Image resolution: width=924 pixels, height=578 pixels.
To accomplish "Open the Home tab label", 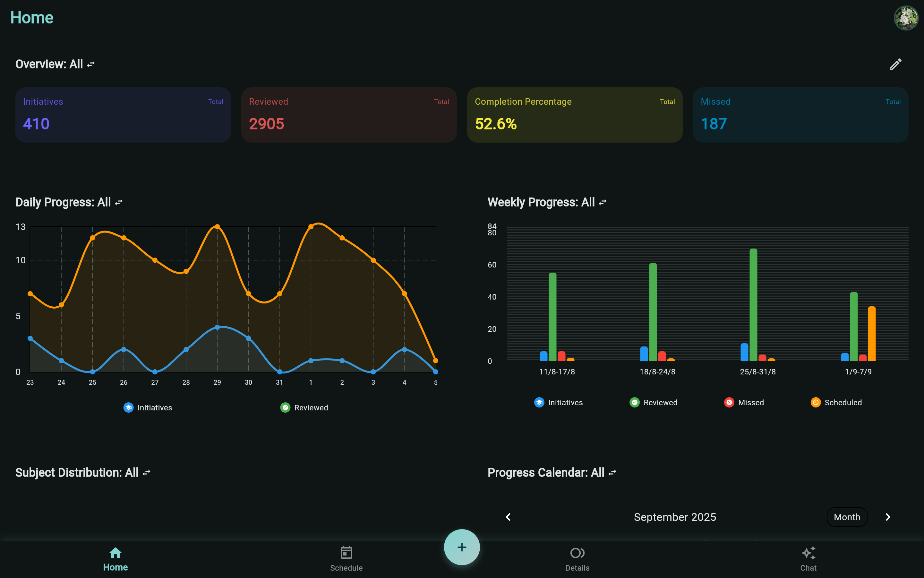I will tap(115, 567).
